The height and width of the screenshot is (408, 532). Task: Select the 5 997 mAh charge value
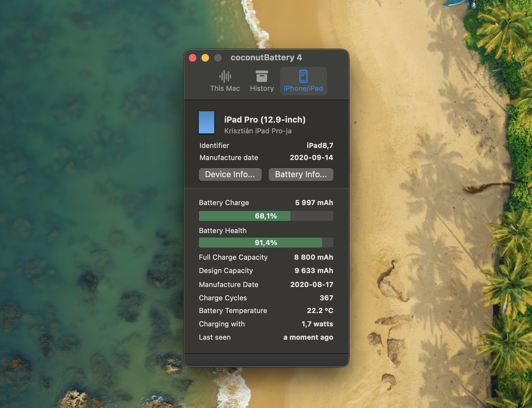(x=314, y=203)
